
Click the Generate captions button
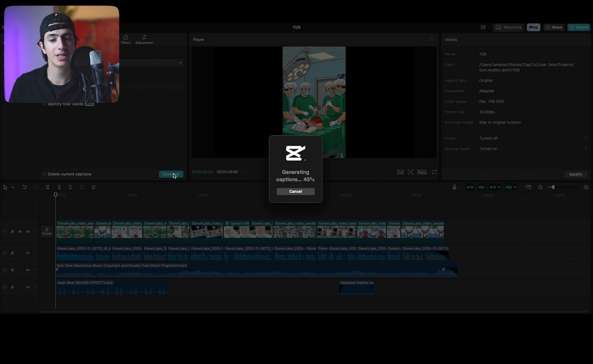pos(171,174)
